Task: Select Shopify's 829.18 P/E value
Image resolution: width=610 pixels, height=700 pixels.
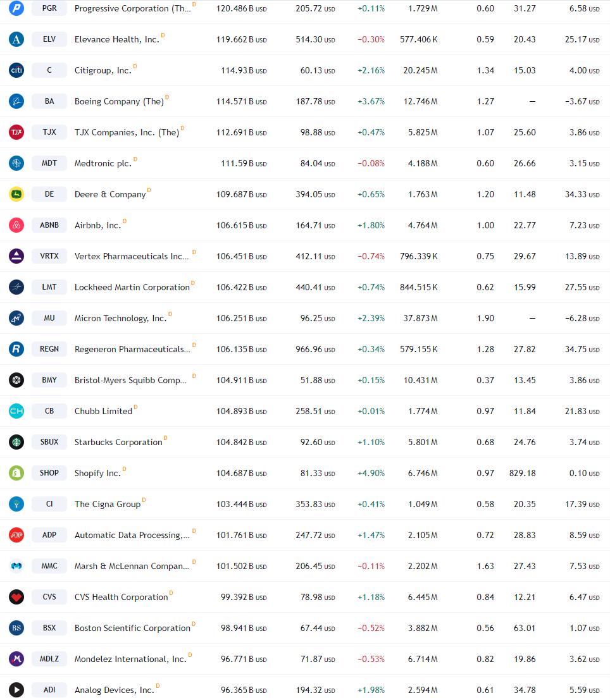Action: tap(523, 473)
